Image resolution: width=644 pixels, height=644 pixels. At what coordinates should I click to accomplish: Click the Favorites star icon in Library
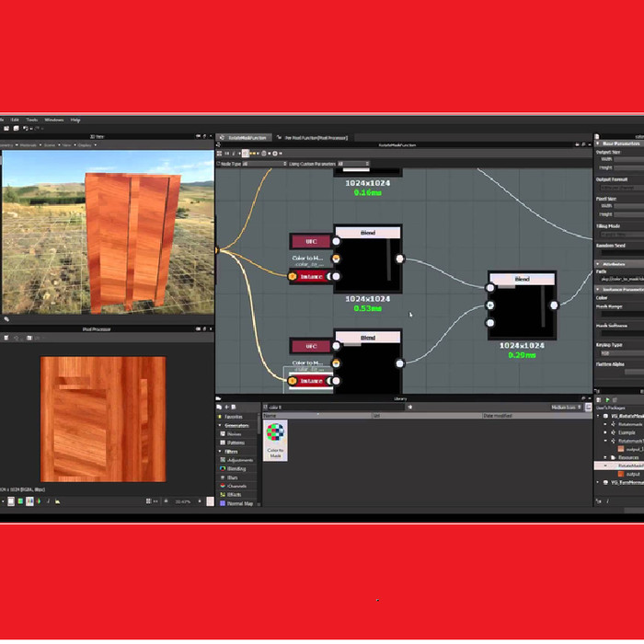pos(221,416)
